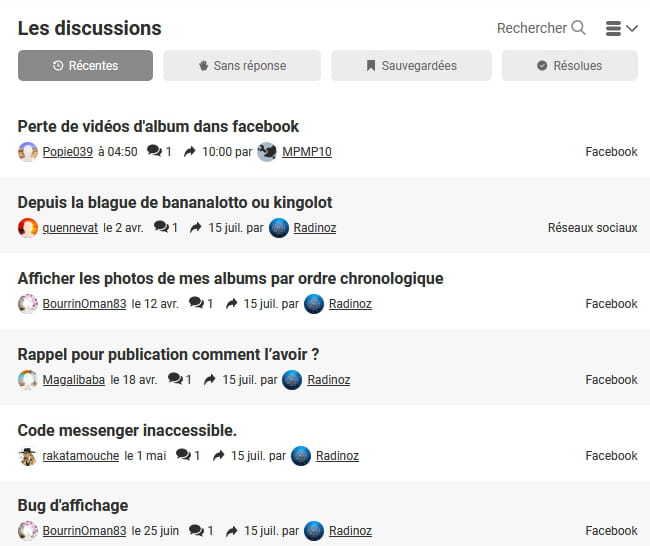Click the last-reply arrow for the bananalotto thread
The width and height of the screenshot is (650, 546).
(195, 227)
